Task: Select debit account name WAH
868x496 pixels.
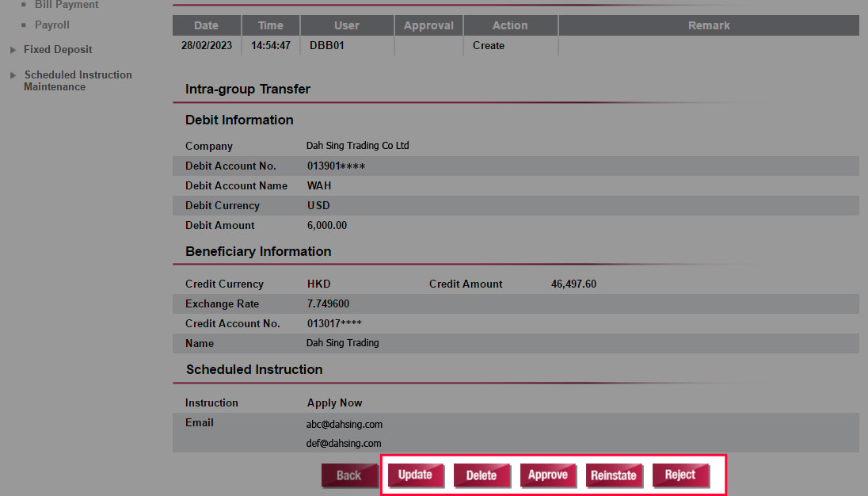Action: point(319,186)
